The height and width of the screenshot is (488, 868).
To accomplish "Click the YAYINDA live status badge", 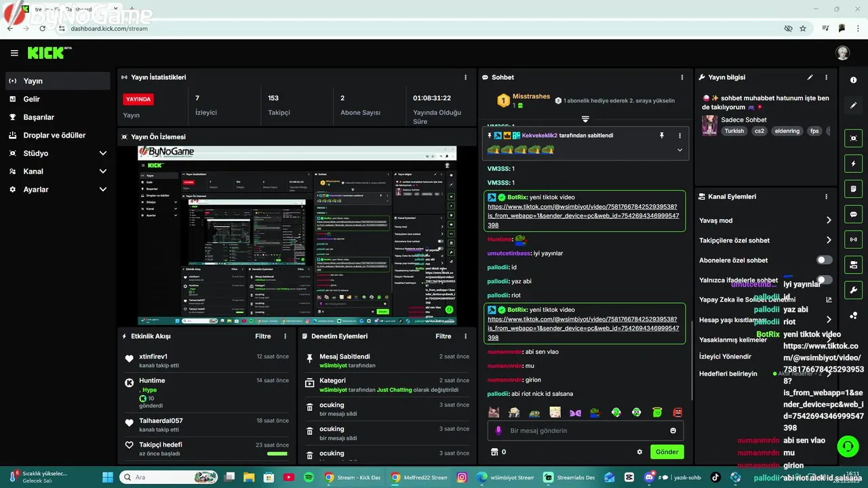I will point(138,99).
